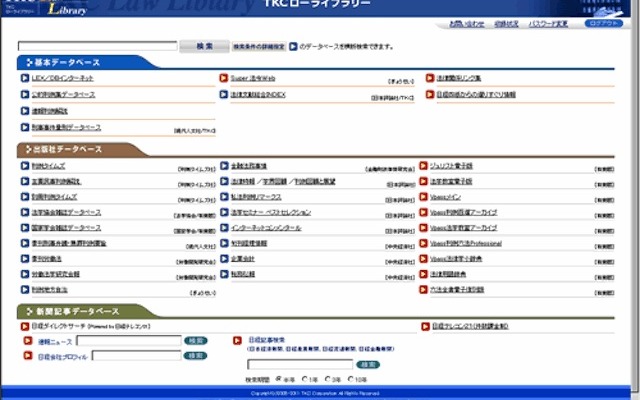Click the arrow icon beside 判例タイムズ
The width and height of the screenshot is (640, 400).
click(25, 166)
